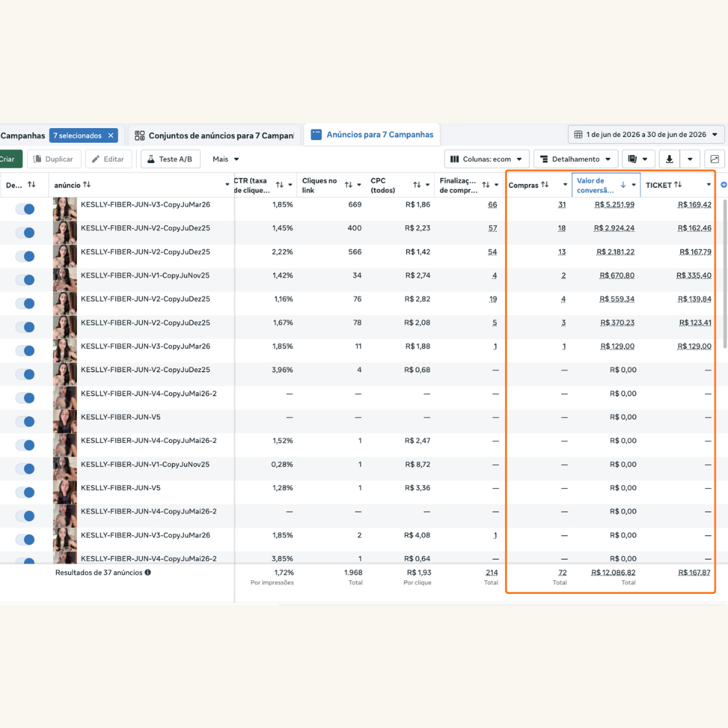Sort the TICKET column

coord(678,185)
